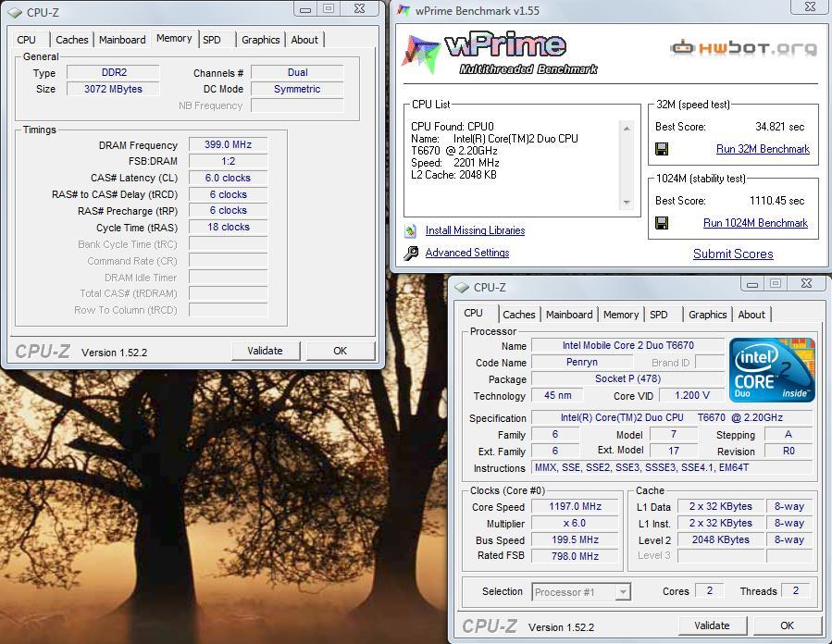Open Mainboard tab in lower CPU-Z window

(569, 315)
